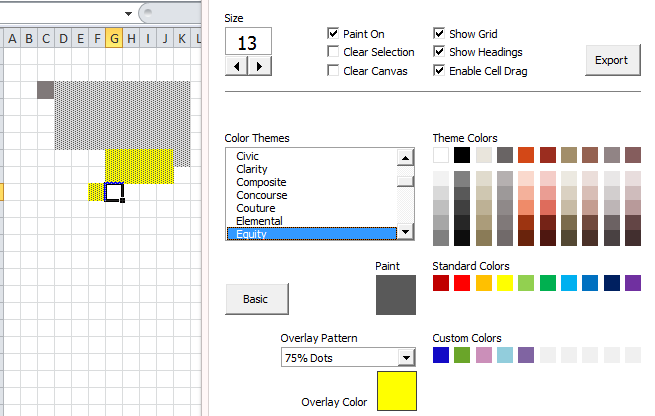The width and height of the screenshot is (655, 416).
Task: Select column G header
Action: tap(114, 39)
